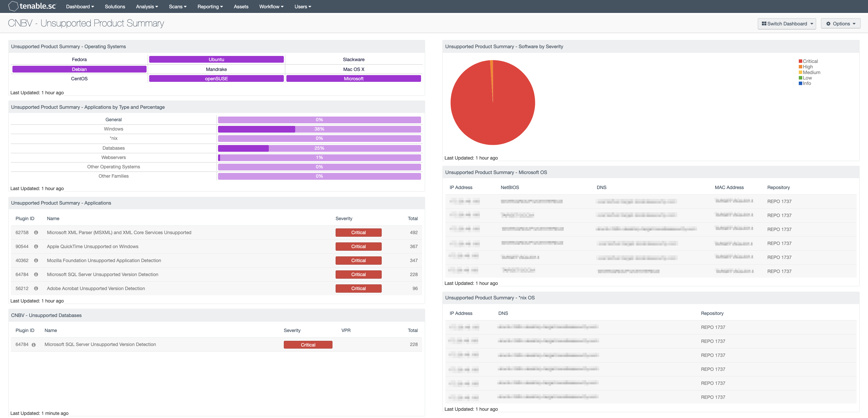
Task: Click total 492 in Applications table
Action: 414,233
